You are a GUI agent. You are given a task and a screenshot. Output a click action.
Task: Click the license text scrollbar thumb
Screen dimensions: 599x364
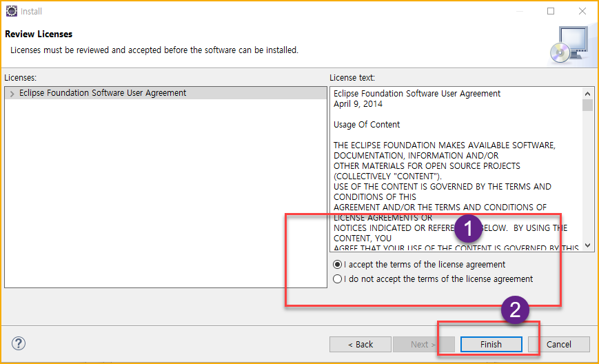[x=587, y=105]
